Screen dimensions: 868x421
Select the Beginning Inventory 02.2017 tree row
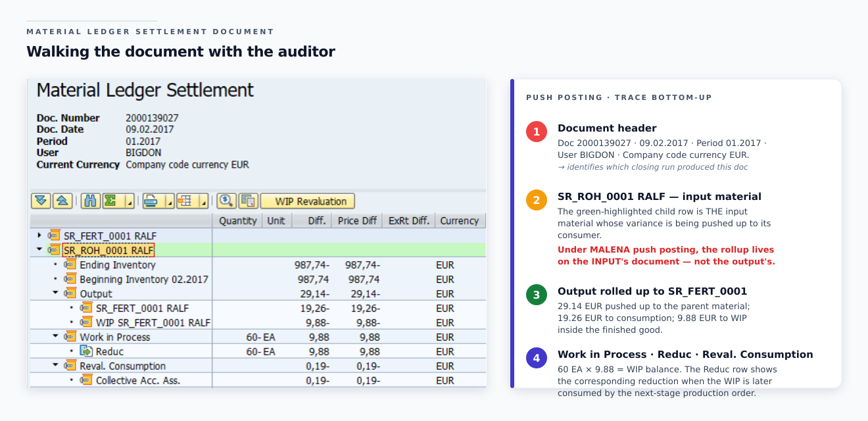coord(144,279)
